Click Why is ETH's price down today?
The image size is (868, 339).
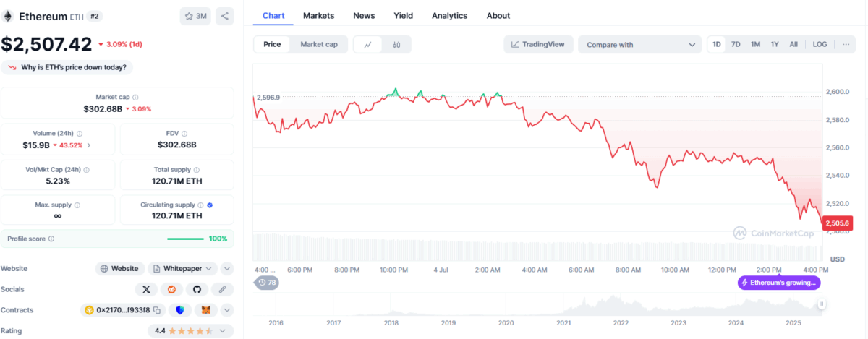[x=67, y=67]
